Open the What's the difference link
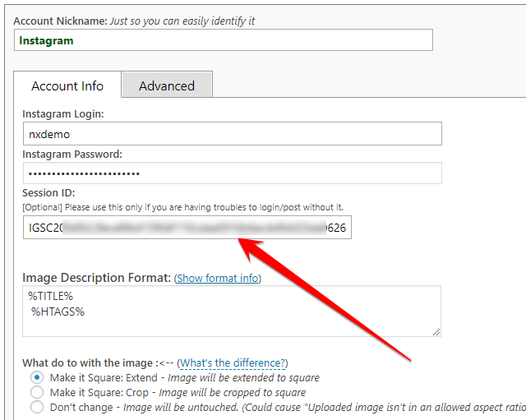Image resolution: width=526 pixels, height=420 pixels. tap(233, 363)
